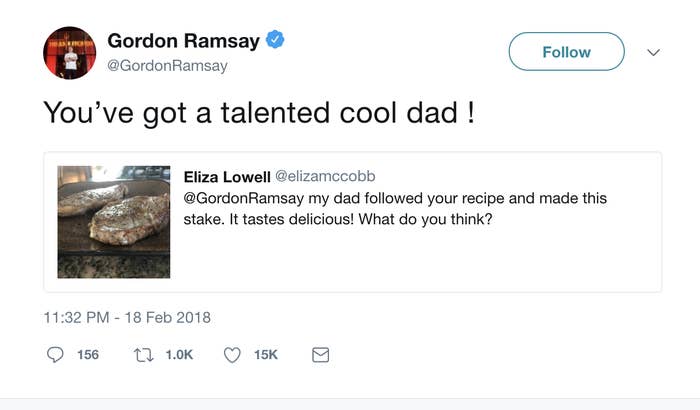Click the "You've got a talented cool dad" text
700x410 pixels.
point(258,112)
